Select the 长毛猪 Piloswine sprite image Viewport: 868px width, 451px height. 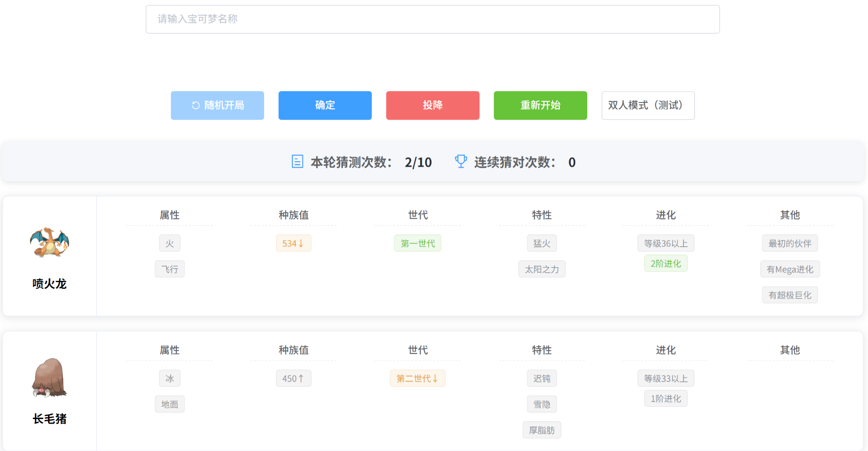pyautogui.click(x=49, y=377)
